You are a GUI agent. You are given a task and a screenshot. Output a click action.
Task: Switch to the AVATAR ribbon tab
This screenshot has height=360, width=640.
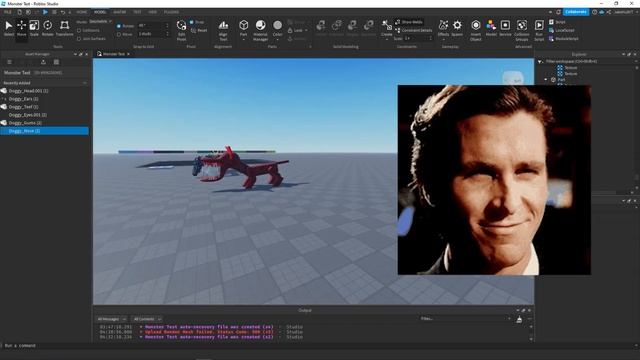pos(120,12)
